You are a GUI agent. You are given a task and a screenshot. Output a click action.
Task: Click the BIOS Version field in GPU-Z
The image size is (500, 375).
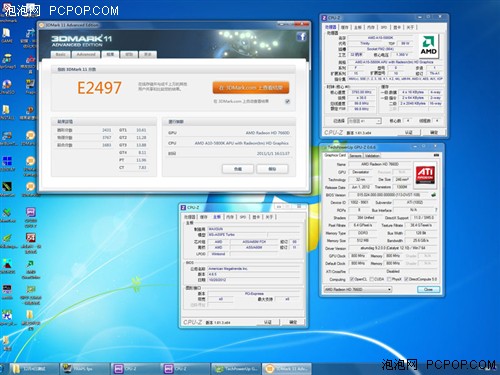389,195
